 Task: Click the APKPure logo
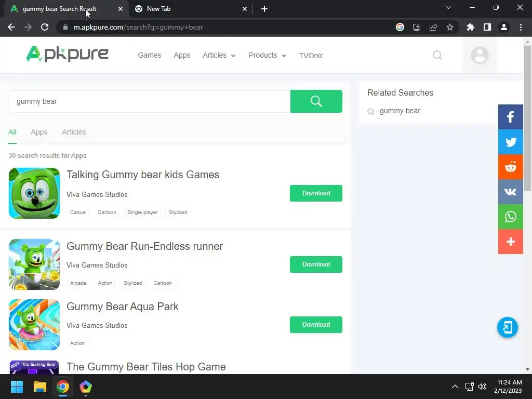(67, 54)
